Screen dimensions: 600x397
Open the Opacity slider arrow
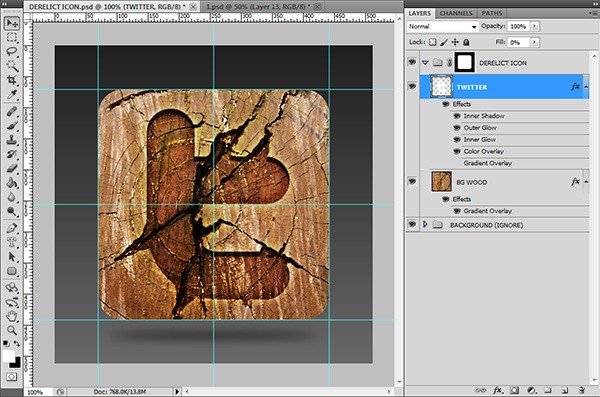pos(535,26)
